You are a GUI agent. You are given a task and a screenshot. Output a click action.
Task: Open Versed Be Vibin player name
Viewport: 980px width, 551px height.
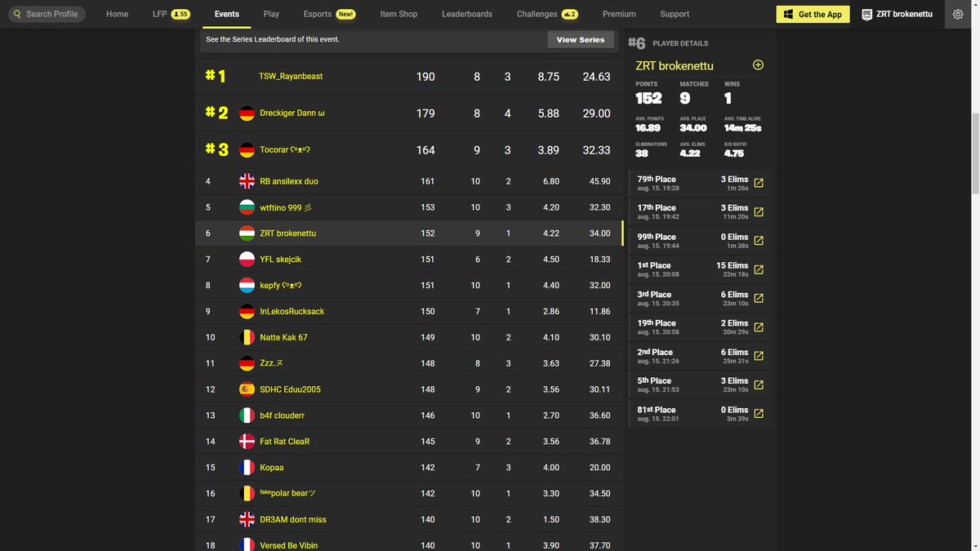coord(288,545)
